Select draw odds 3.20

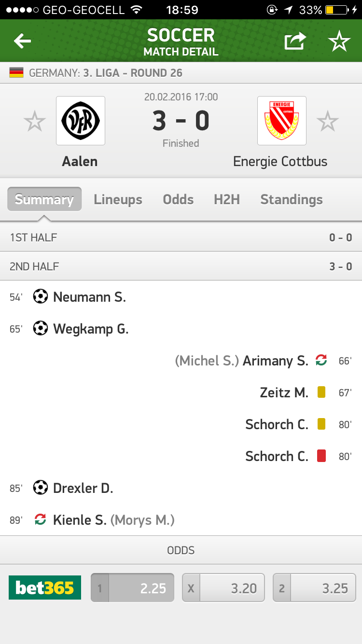tap(223, 588)
